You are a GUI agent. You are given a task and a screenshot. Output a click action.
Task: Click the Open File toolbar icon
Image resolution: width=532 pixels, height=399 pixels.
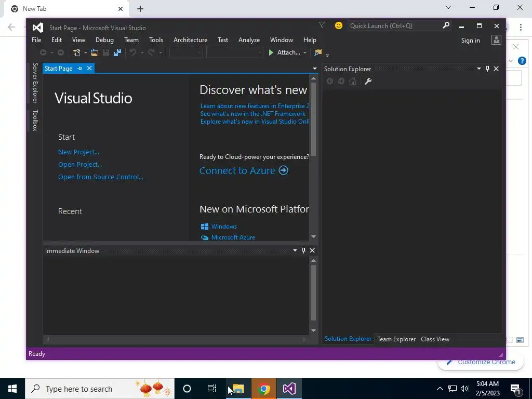[x=95, y=52]
